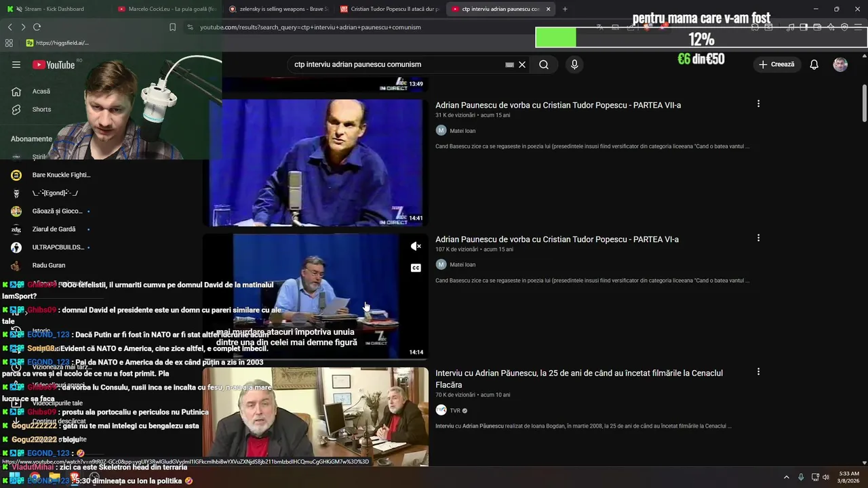The height and width of the screenshot is (488, 868).
Task: Open the network tray icon
Action: click(x=815, y=477)
